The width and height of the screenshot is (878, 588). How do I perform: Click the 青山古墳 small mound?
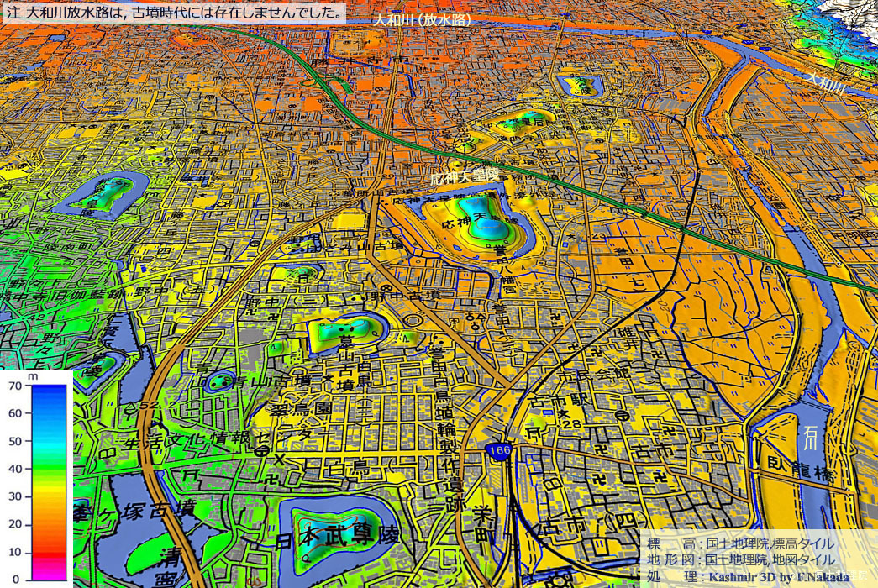click(220, 381)
